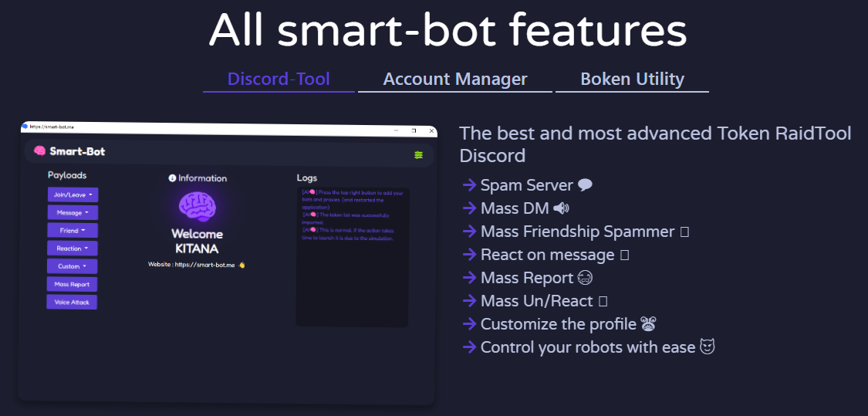Click log line 'This is normal, if the action'
Image resolution: width=868 pixels, height=416 pixels.
point(348,234)
